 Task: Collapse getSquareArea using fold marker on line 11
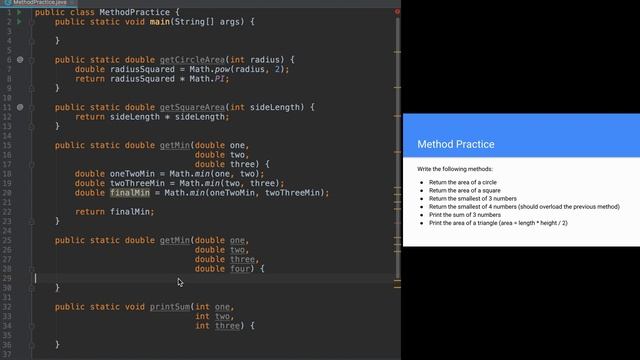[31, 108]
